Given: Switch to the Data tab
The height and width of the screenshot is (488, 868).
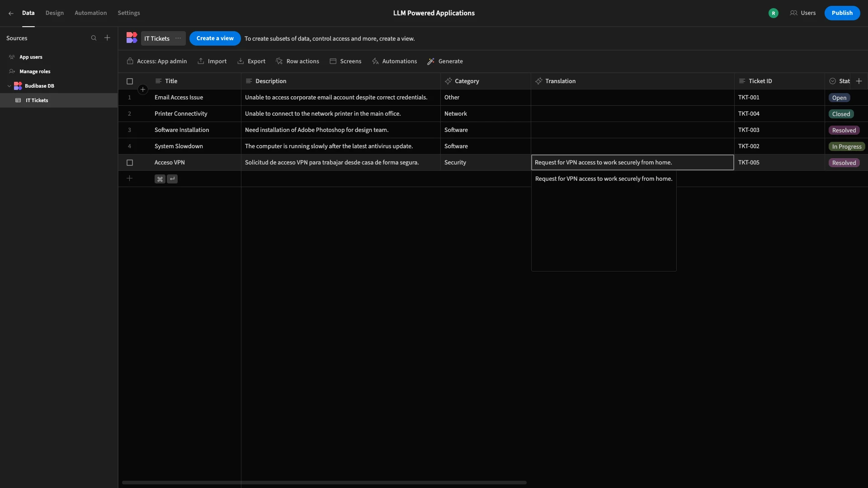Looking at the screenshot, I should (x=28, y=13).
